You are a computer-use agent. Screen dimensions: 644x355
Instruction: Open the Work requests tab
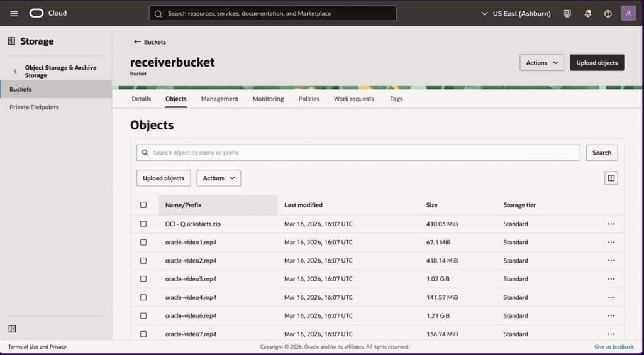354,99
